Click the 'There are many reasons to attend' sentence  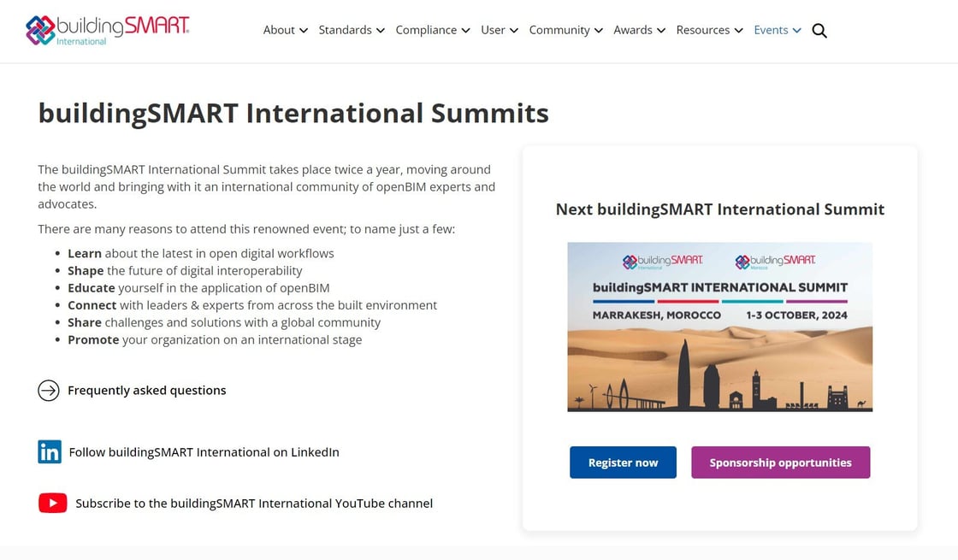pyautogui.click(x=246, y=229)
